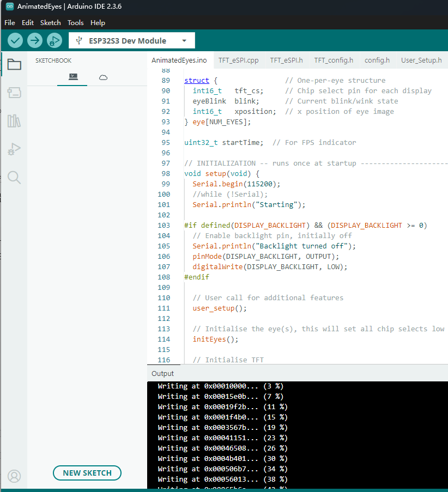Click the '//while (!Serial);' comment line
Image resolution: width=448 pixels, height=492 pixels.
point(230,194)
